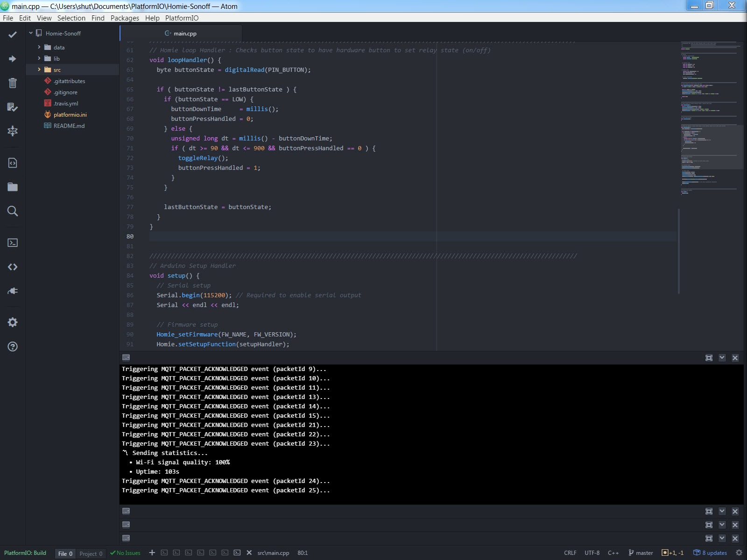Click the PlatformIO Build checkmark icon

click(13, 35)
